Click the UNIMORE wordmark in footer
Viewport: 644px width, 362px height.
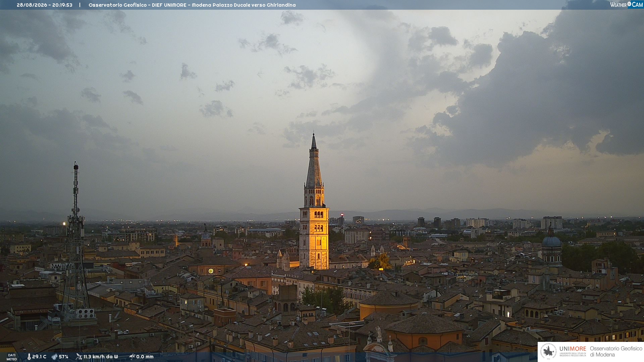pyautogui.click(x=573, y=349)
